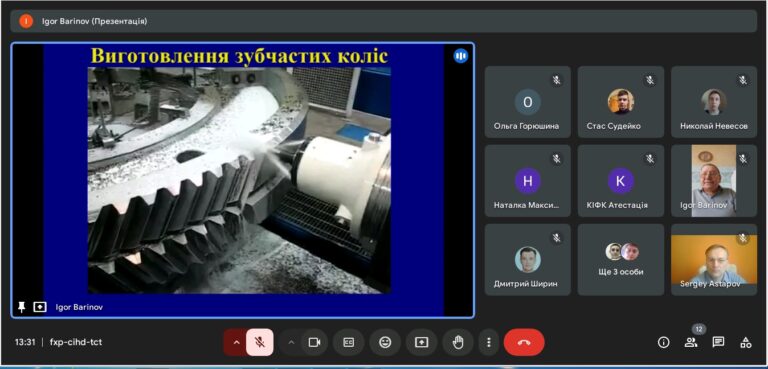This screenshot has height=369, width=768.
Task: Click muted mic icon on КІФК Атестація tile
Action: tap(649, 159)
